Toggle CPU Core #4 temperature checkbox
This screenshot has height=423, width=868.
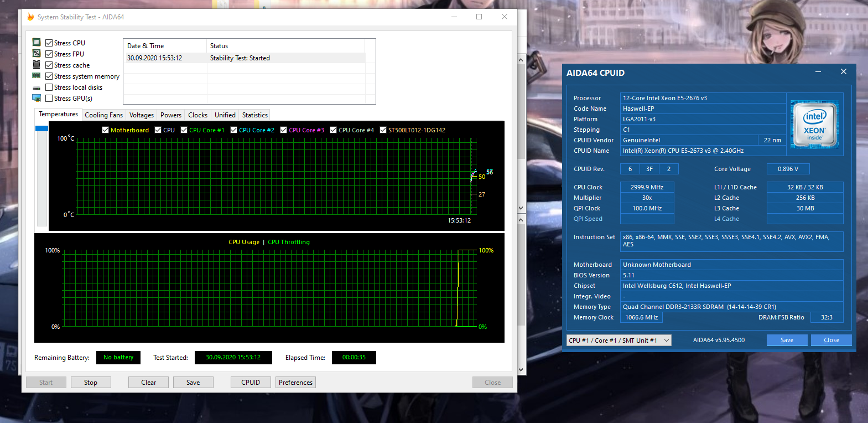point(334,130)
